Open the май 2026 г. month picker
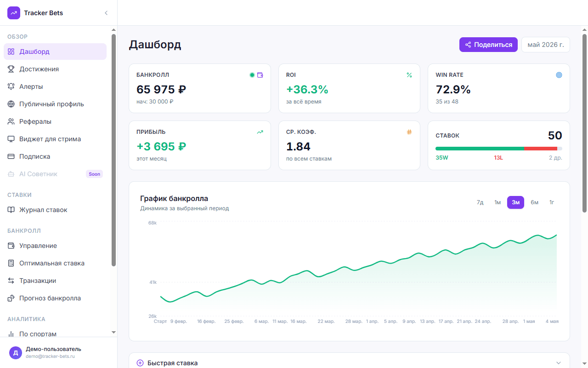 click(x=546, y=45)
